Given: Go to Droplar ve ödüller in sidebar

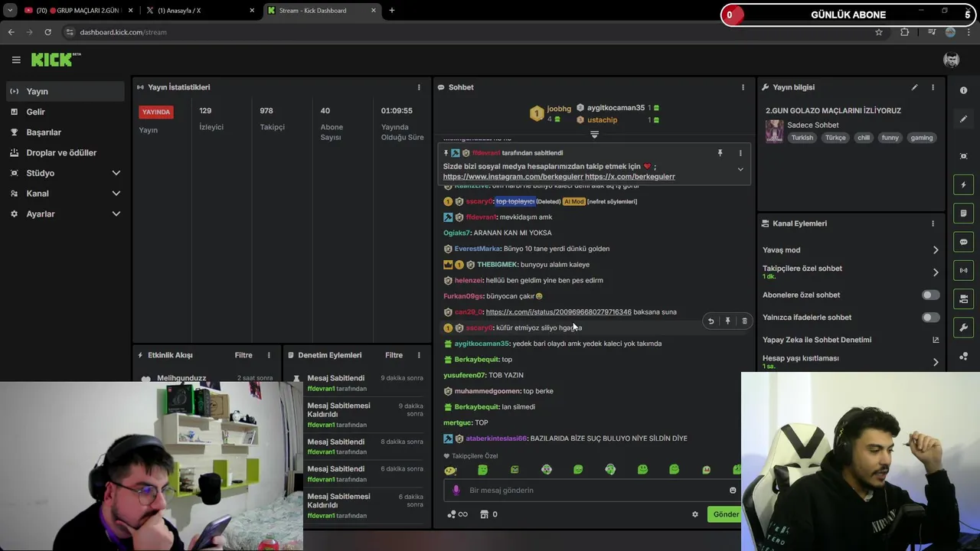Looking at the screenshot, I should pos(64,152).
